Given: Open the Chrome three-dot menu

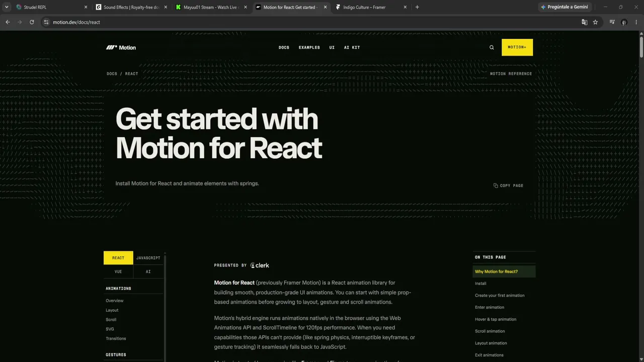Looking at the screenshot, I should [x=636, y=22].
